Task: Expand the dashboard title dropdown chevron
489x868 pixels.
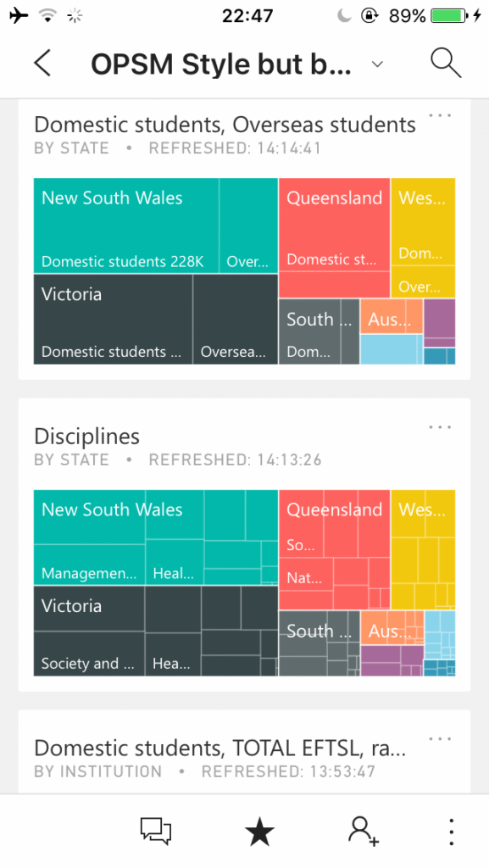Action: [x=377, y=64]
